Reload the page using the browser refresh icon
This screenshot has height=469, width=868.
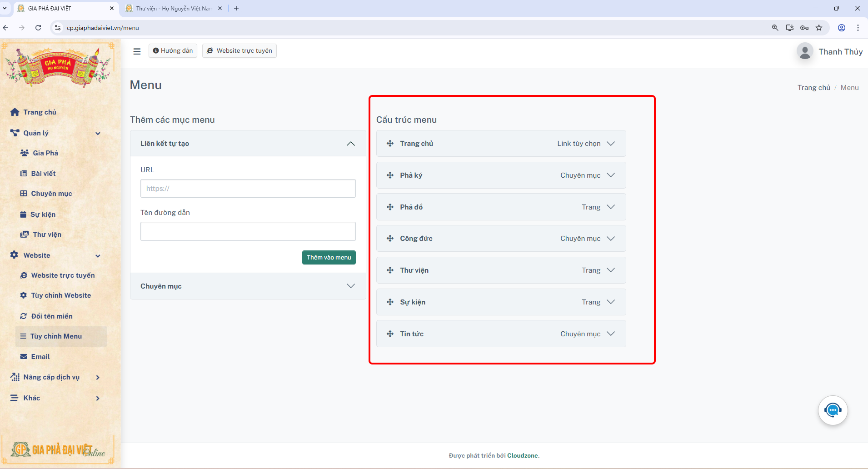click(38, 28)
